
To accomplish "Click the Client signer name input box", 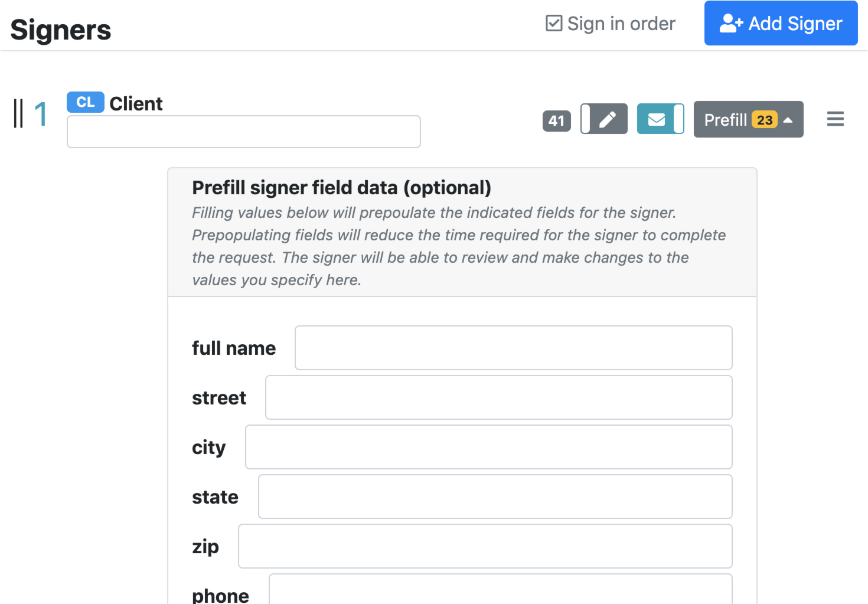I will [x=243, y=132].
